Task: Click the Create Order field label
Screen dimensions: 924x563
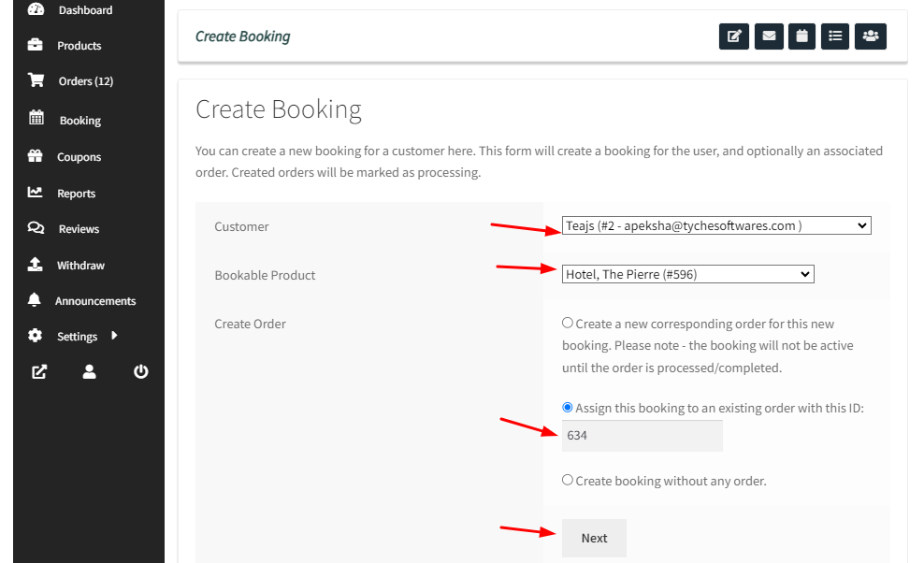Action: coord(250,324)
